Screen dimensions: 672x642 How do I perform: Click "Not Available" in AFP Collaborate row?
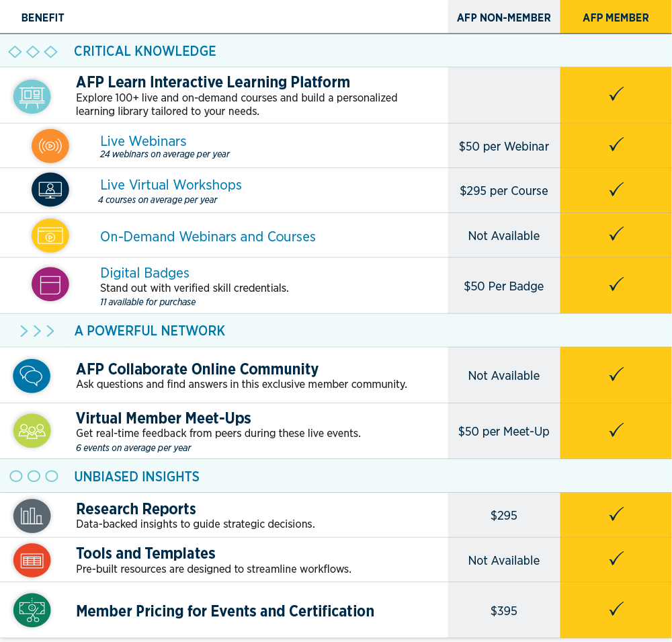click(x=504, y=376)
